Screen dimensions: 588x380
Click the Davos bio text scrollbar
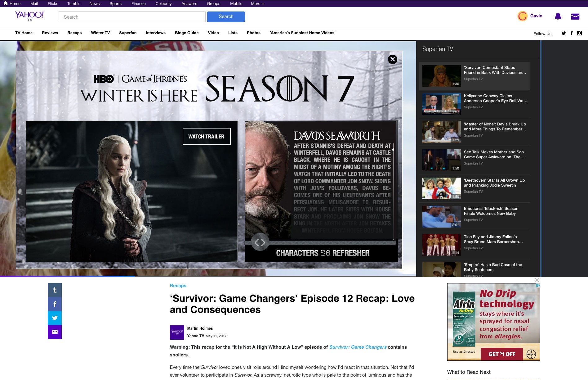tap(394, 192)
